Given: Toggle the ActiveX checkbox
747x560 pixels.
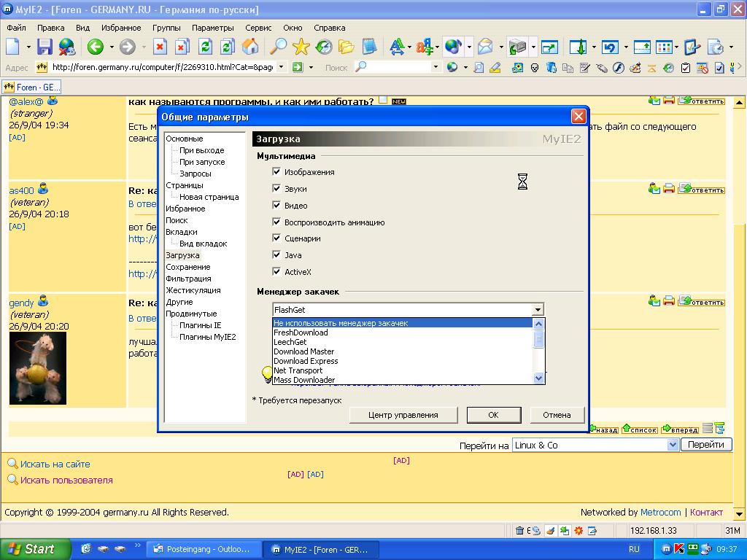Looking at the screenshot, I should pos(276,271).
